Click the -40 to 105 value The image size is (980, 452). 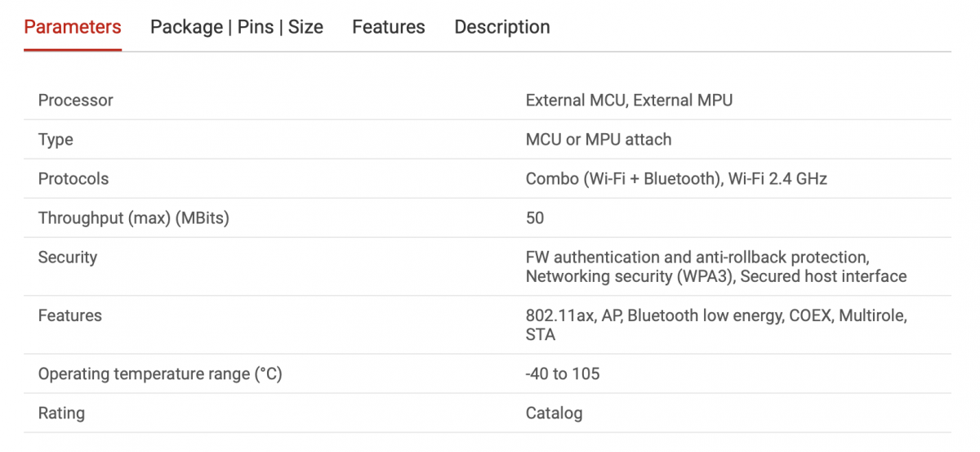(563, 374)
